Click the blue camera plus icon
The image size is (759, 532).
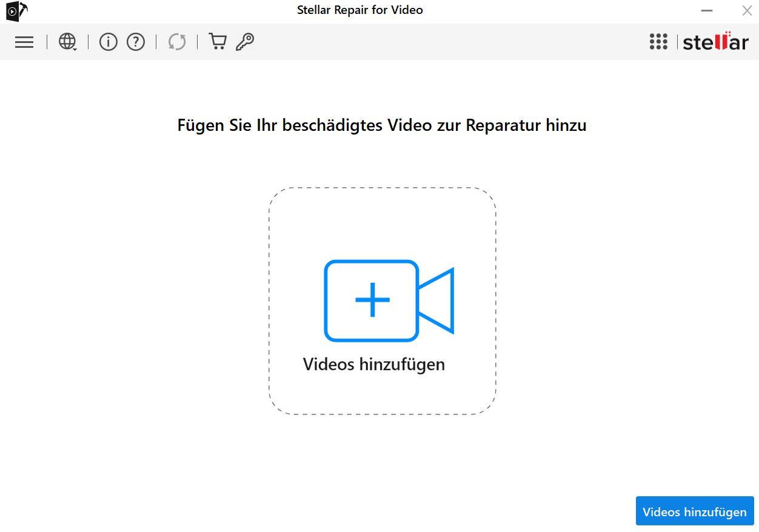pos(389,301)
